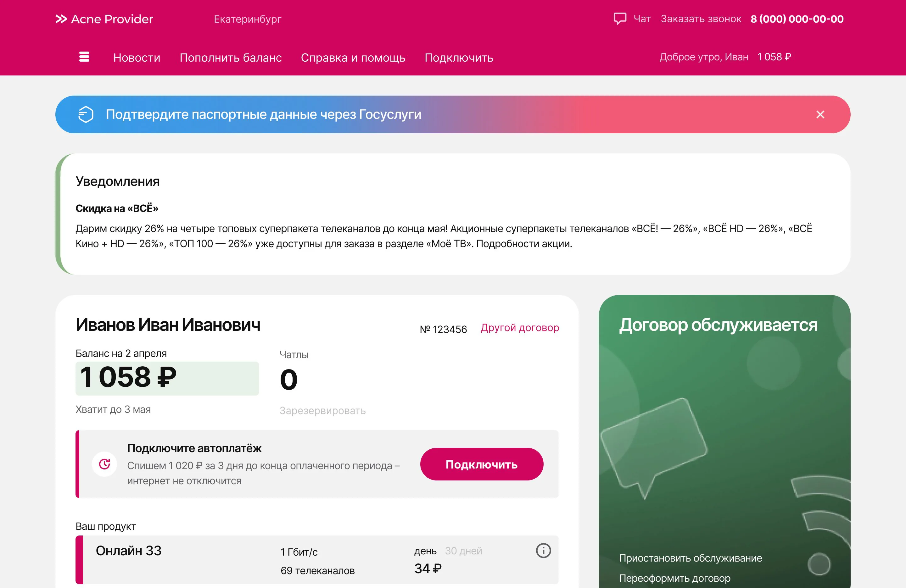The height and width of the screenshot is (588, 906).
Task: Click contract number № 123456
Action: click(443, 329)
